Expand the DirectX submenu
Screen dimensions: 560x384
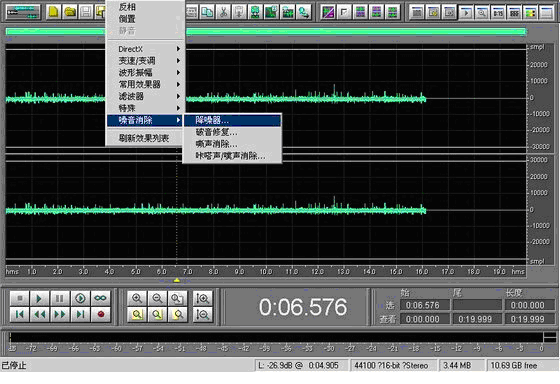point(146,49)
